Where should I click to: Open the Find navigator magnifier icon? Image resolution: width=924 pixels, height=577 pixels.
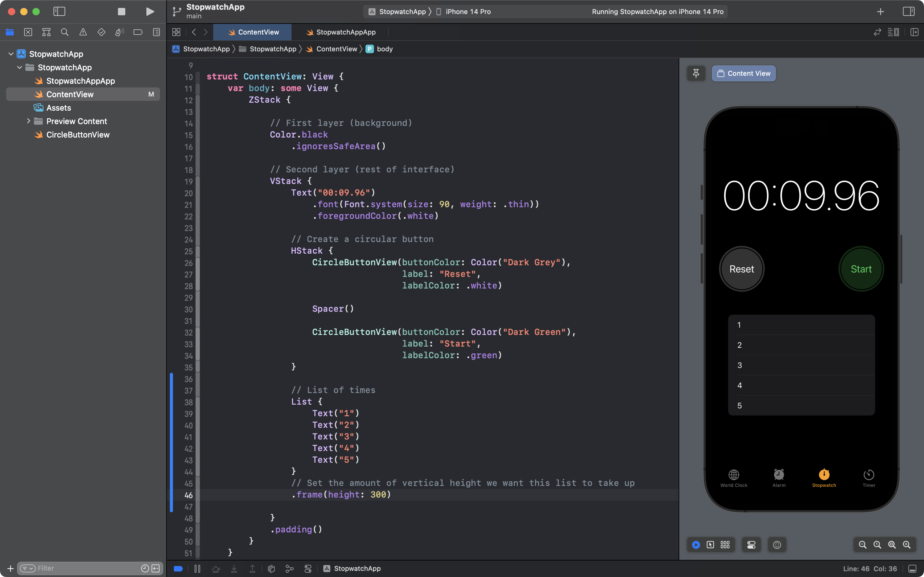tap(64, 32)
